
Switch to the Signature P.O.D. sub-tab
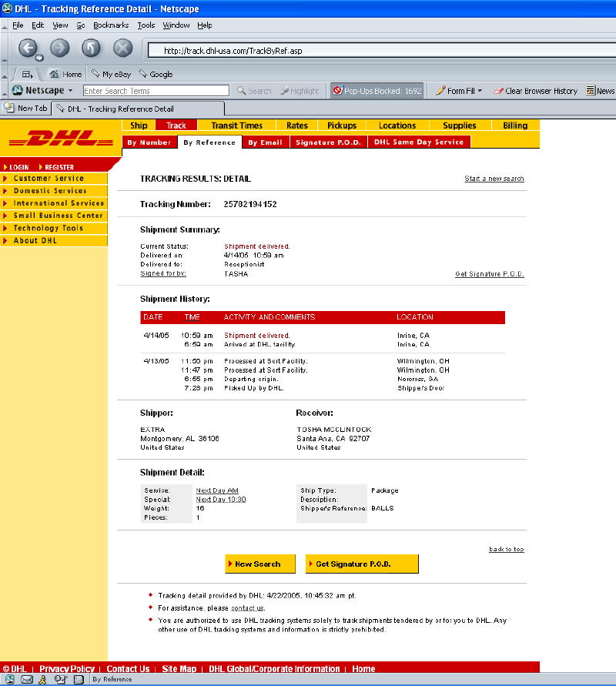[328, 142]
